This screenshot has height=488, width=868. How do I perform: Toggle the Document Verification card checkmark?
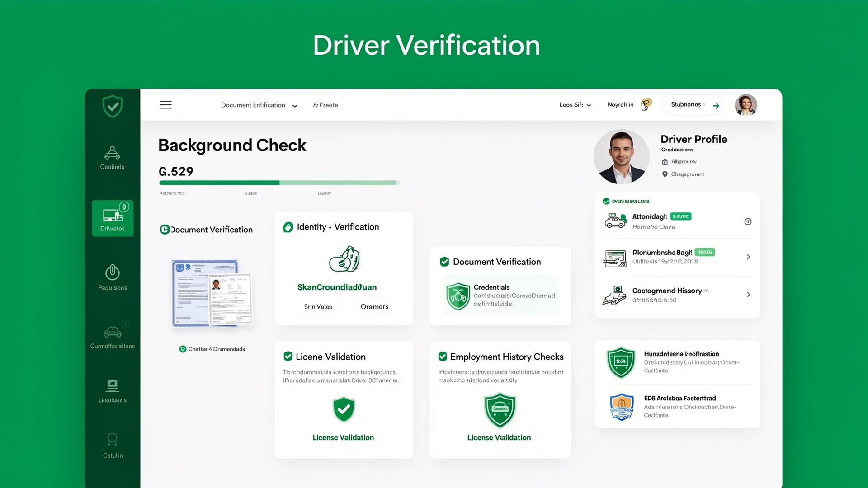pyautogui.click(x=444, y=262)
